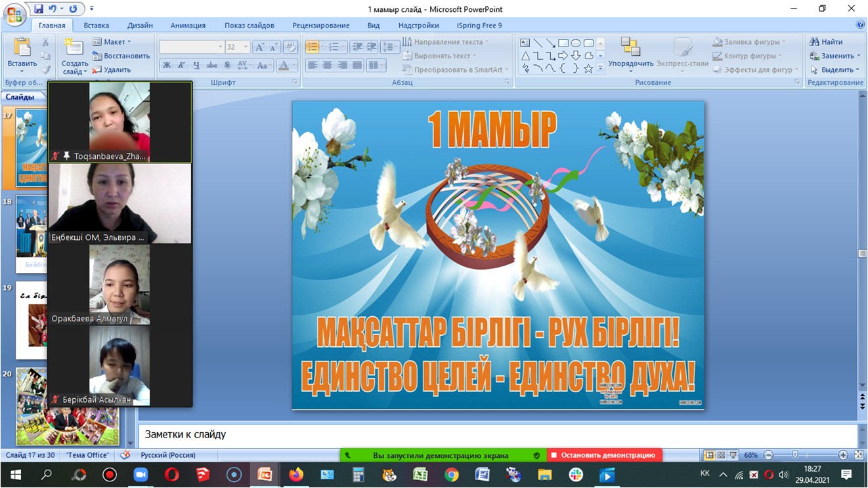
Task: Open the font size dropdown showing 32
Action: point(246,47)
